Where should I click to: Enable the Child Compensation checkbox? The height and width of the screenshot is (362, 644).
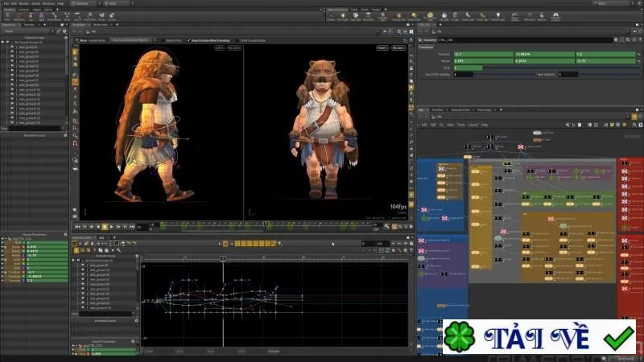click(237, 41)
